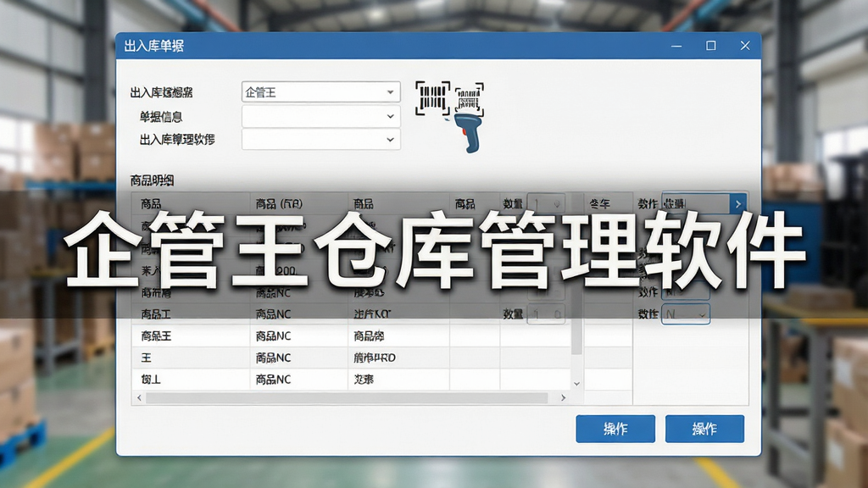Select the 商品王 row

click(352, 335)
